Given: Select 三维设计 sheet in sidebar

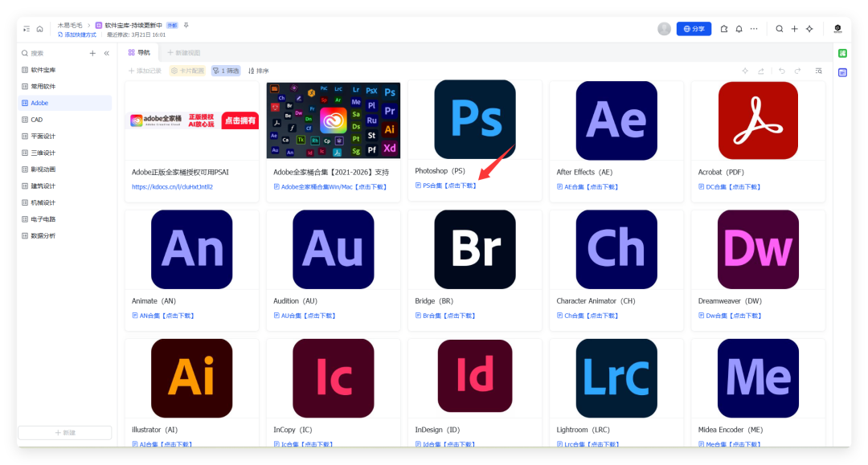Looking at the screenshot, I should pyautogui.click(x=65, y=153).
